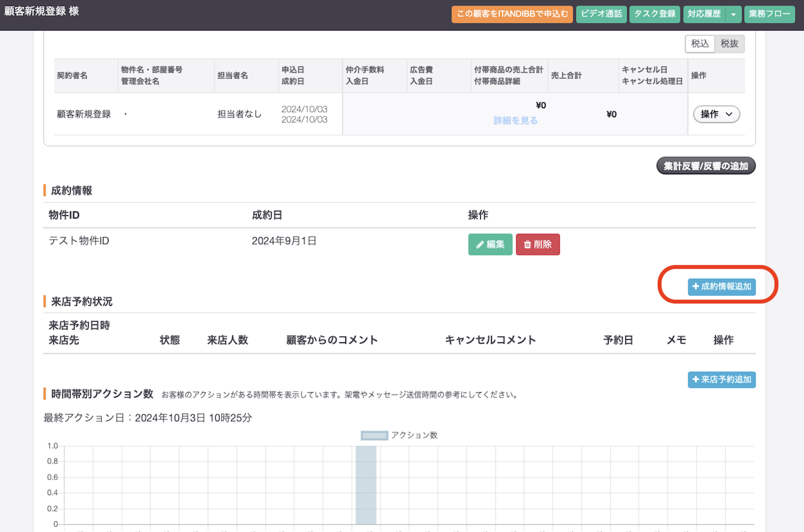Select the テスト物件ID cell

79,241
